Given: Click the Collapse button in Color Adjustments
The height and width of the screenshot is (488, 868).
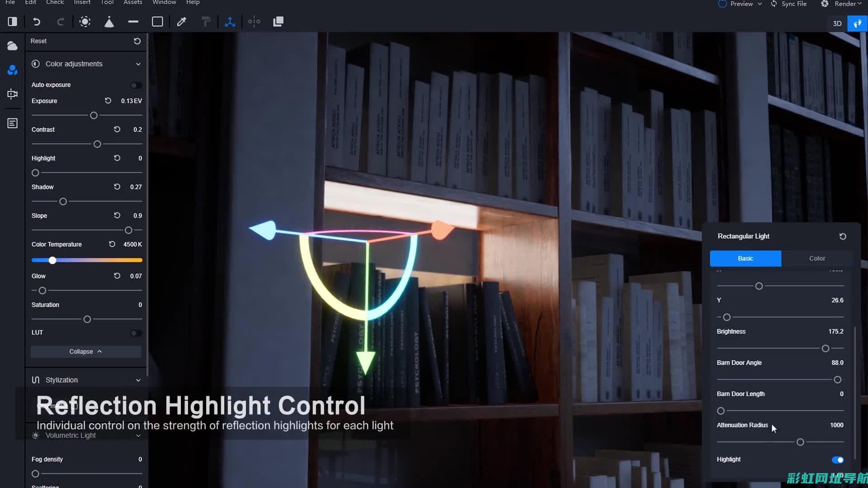Looking at the screenshot, I should click(85, 351).
